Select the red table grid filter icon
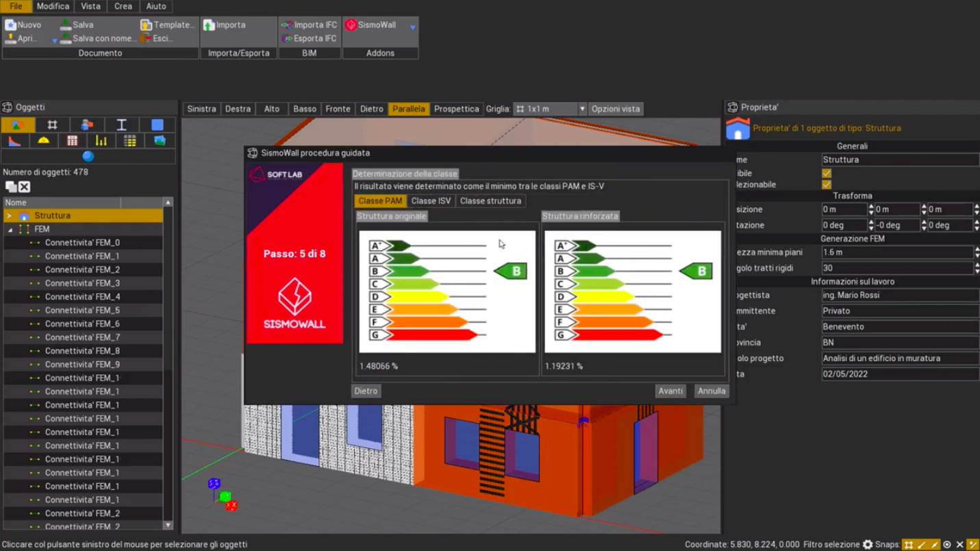 pyautogui.click(x=72, y=140)
